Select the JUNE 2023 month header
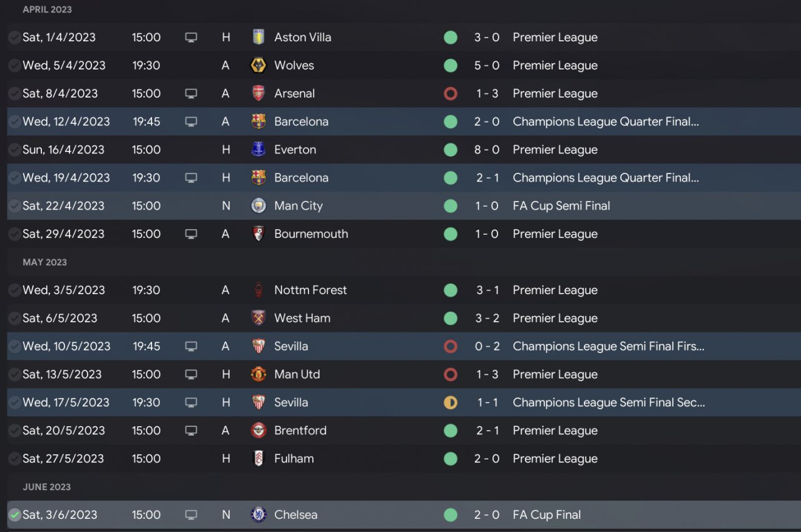Image resolution: width=801 pixels, height=532 pixels. pyautogui.click(x=46, y=487)
